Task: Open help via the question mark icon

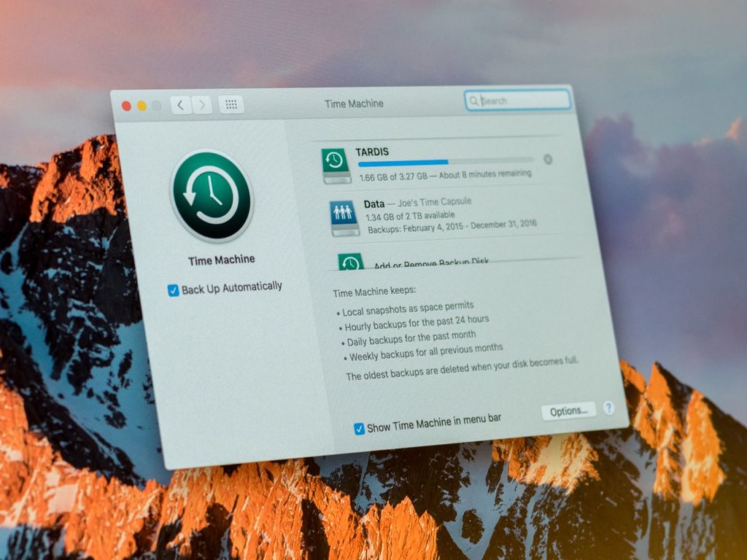Action: point(610,410)
